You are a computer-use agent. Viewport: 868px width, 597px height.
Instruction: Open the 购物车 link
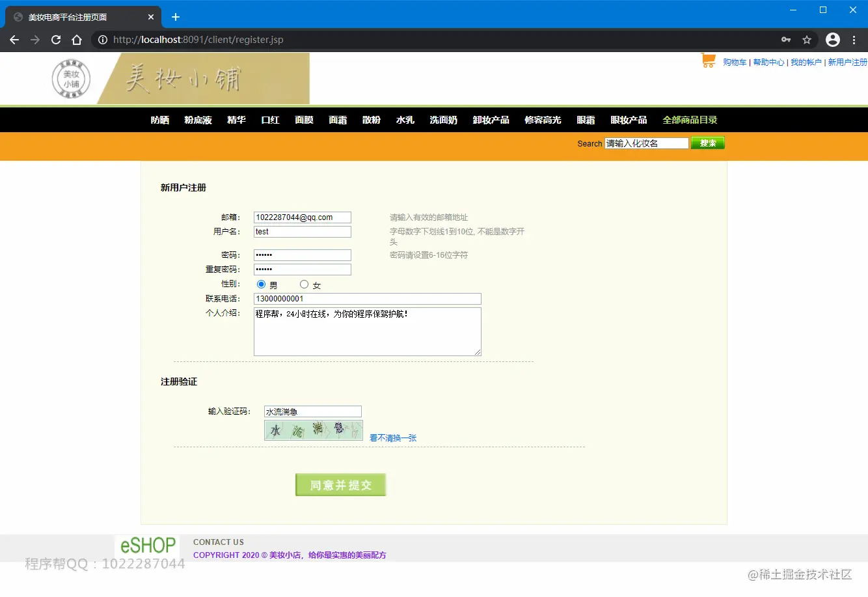[x=735, y=62]
